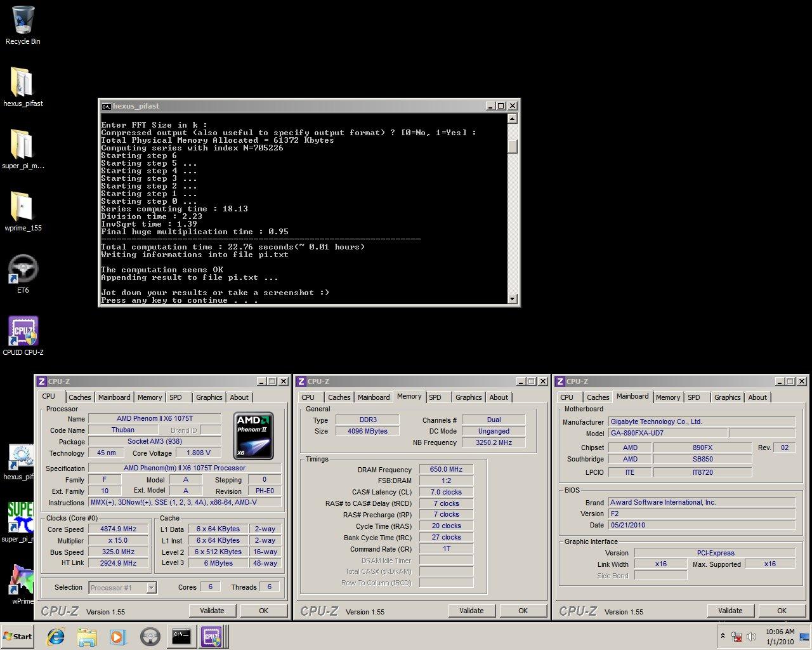Open the Processor #1 selection dropdown
812x650 pixels.
pos(122,588)
